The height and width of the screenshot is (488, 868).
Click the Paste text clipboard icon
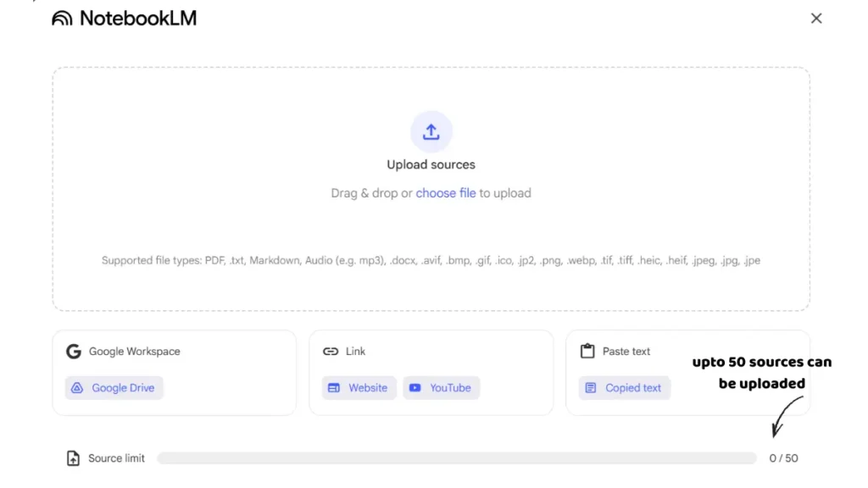coord(587,352)
